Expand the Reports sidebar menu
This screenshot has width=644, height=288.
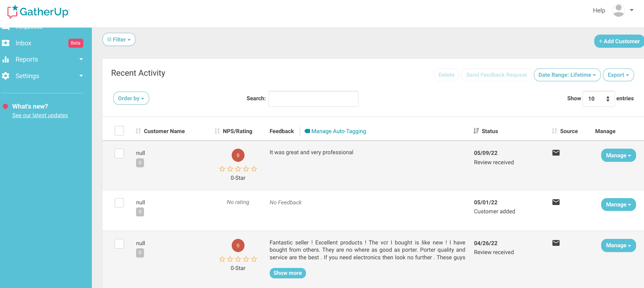click(81, 59)
